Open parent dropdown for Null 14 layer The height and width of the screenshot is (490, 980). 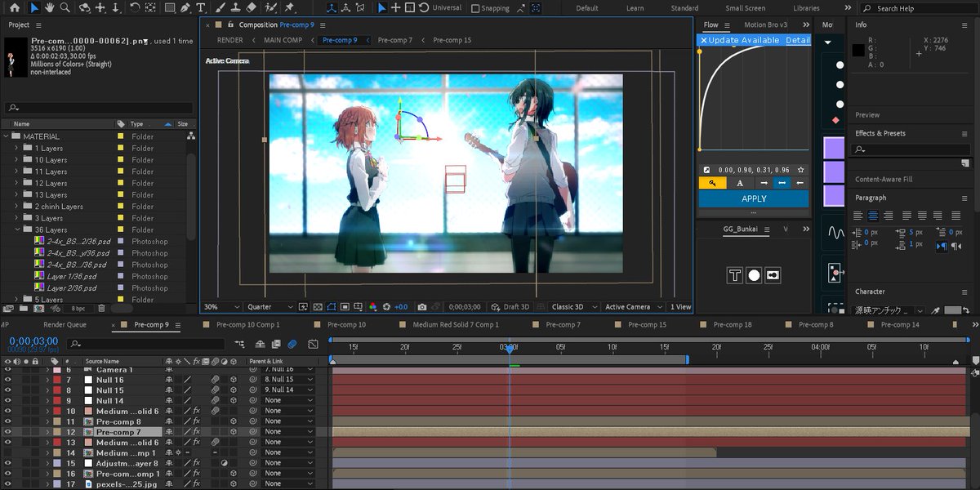288,401
